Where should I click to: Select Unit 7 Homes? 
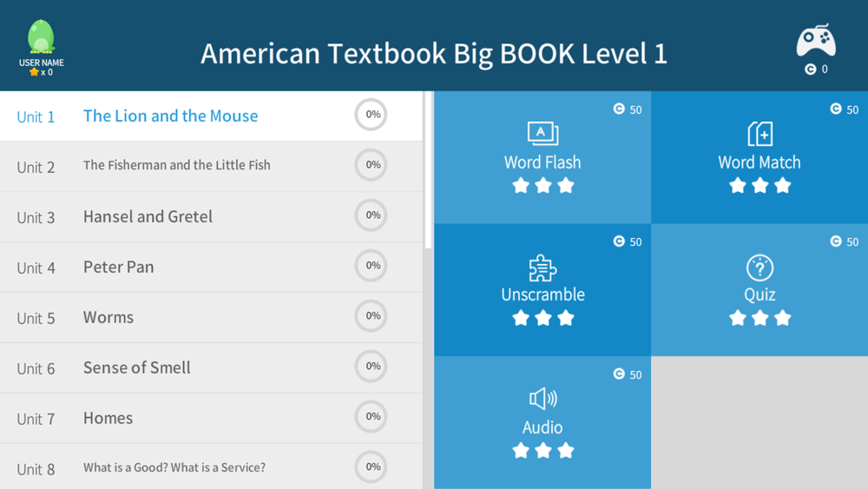point(211,418)
